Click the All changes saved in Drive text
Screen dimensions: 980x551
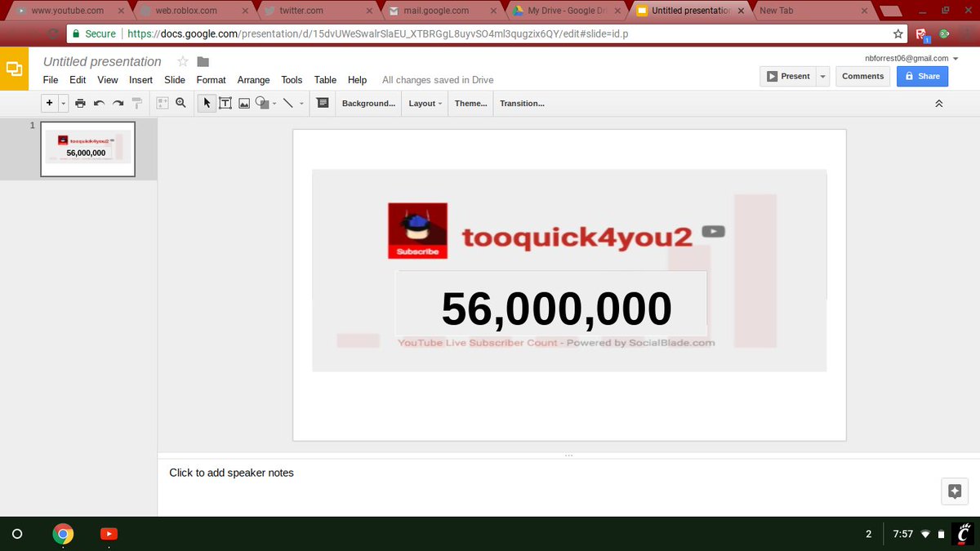[438, 80]
